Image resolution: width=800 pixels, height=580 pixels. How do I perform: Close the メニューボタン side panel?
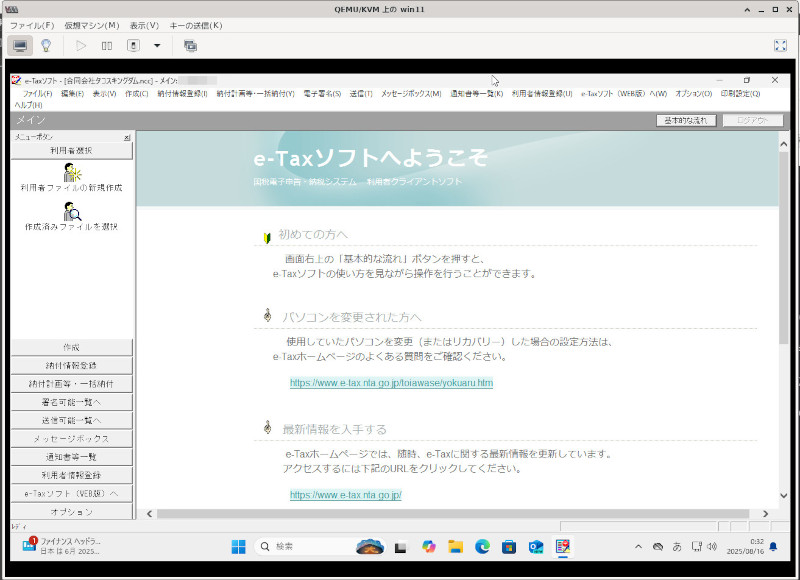coord(127,137)
